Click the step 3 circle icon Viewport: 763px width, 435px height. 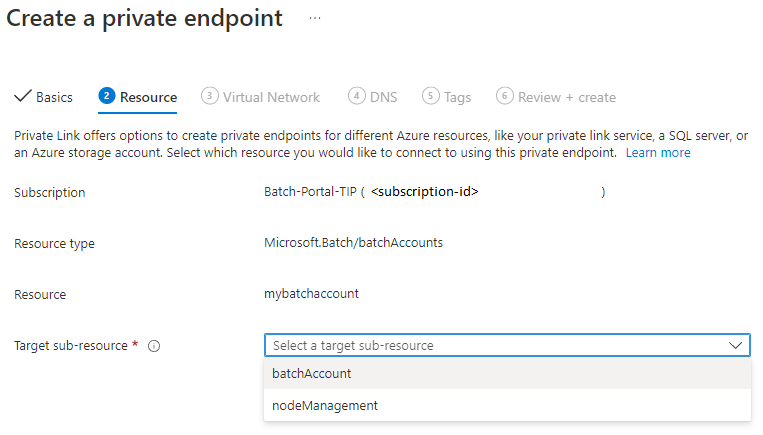(x=209, y=96)
